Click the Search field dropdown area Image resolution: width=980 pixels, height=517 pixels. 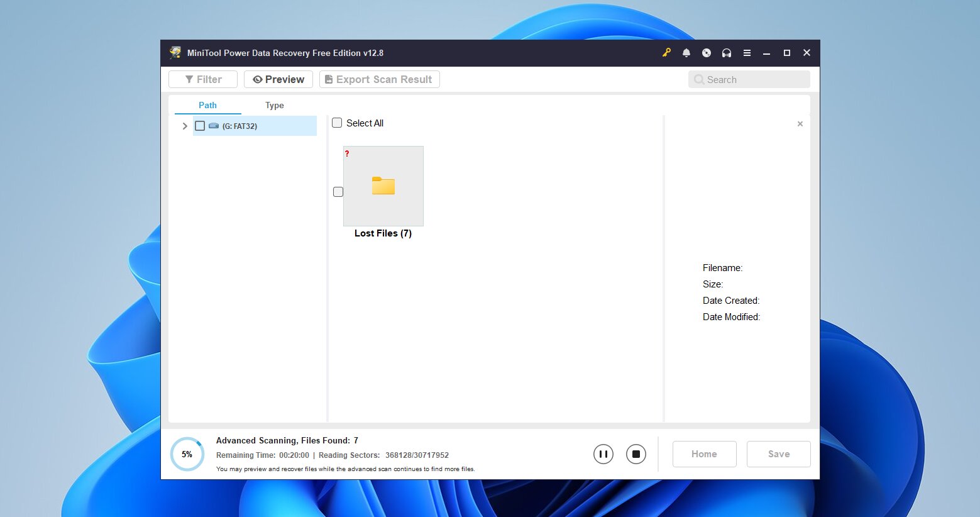coord(748,79)
